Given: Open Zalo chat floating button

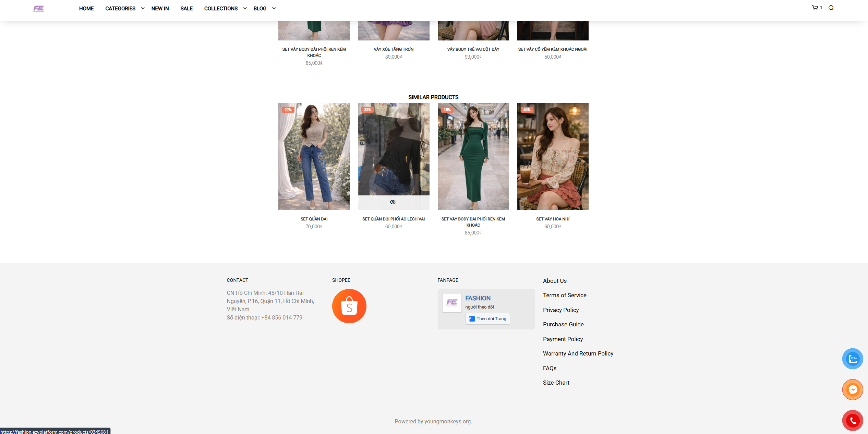Looking at the screenshot, I should [853, 359].
